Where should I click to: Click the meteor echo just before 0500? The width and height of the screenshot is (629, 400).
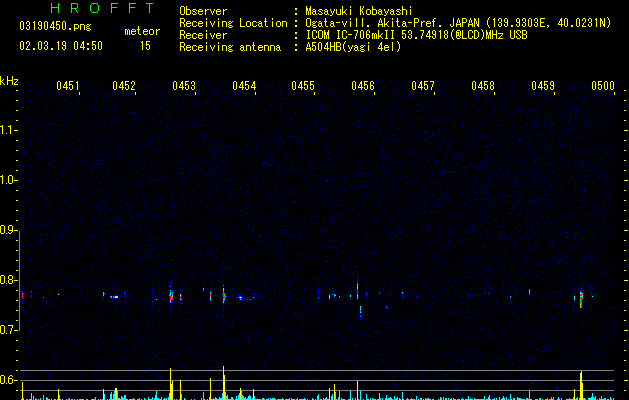click(x=581, y=298)
